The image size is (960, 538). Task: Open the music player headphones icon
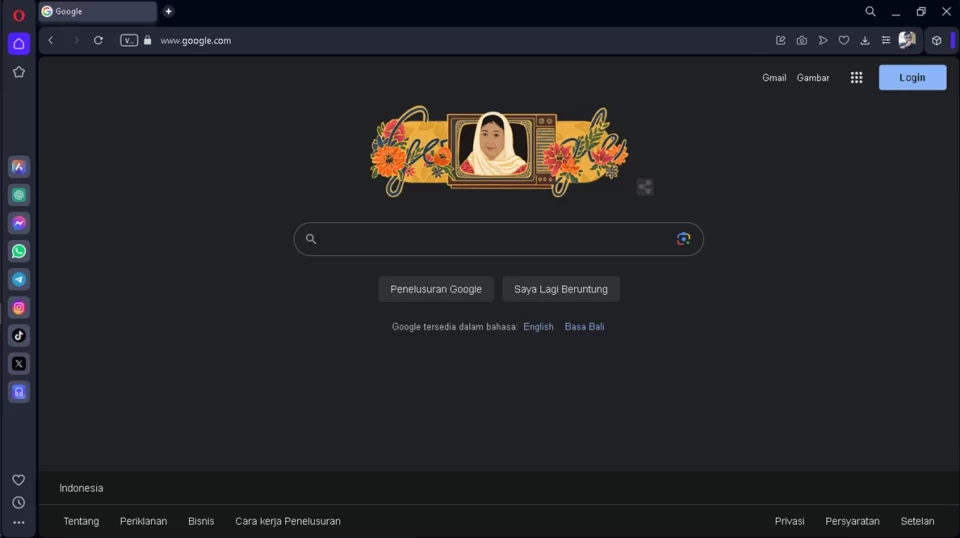pyautogui.click(x=19, y=392)
